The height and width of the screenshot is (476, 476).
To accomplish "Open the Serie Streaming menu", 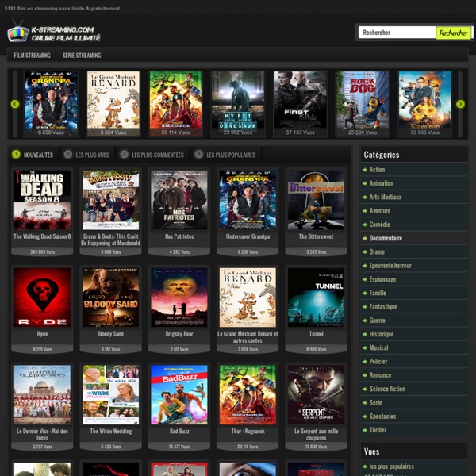I will (x=82, y=56).
